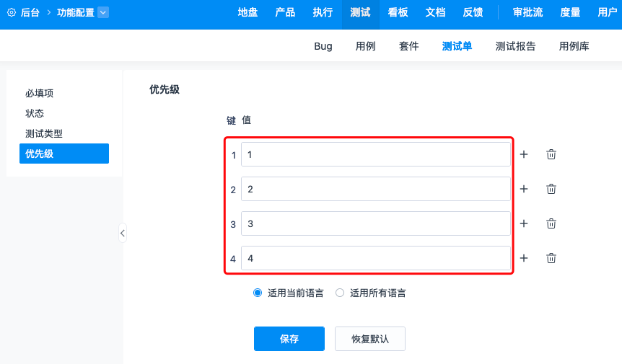Click the trash icon for row 3

(551, 223)
